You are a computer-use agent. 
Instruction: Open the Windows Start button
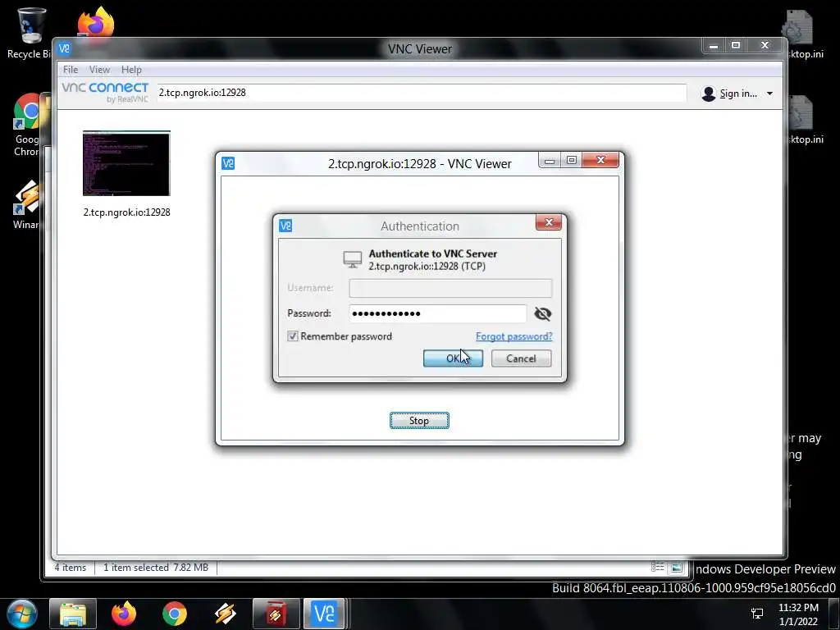(22, 614)
